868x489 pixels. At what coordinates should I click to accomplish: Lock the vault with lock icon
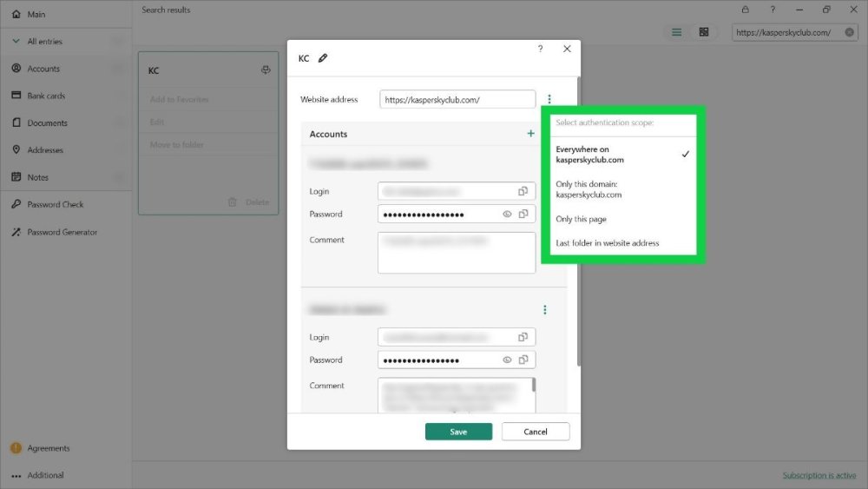coord(745,10)
